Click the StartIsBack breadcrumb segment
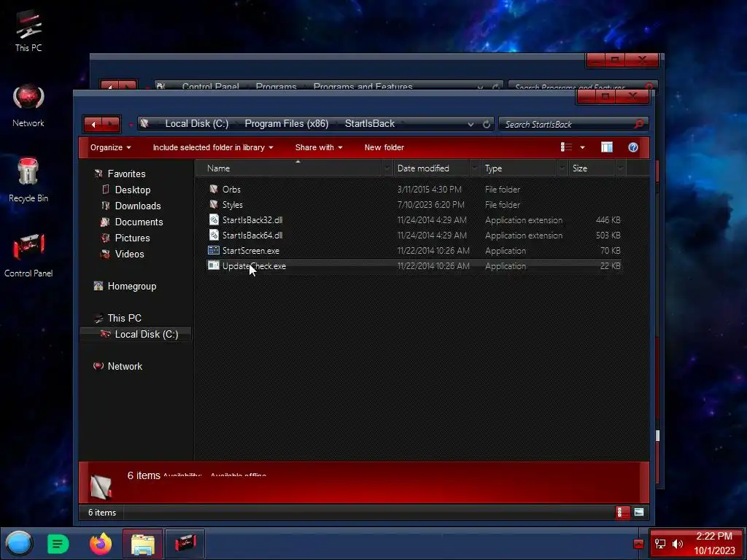 370,124
